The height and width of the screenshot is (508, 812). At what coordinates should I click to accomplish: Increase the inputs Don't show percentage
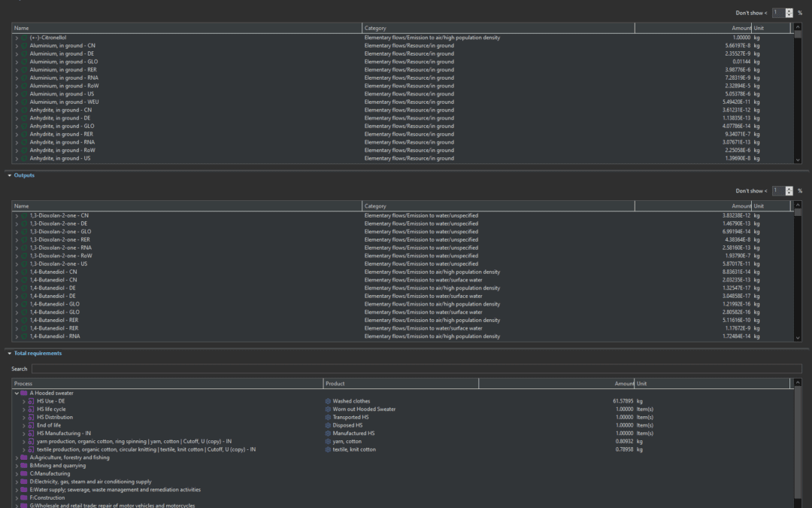pyautogui.click(x=789, y=10)
